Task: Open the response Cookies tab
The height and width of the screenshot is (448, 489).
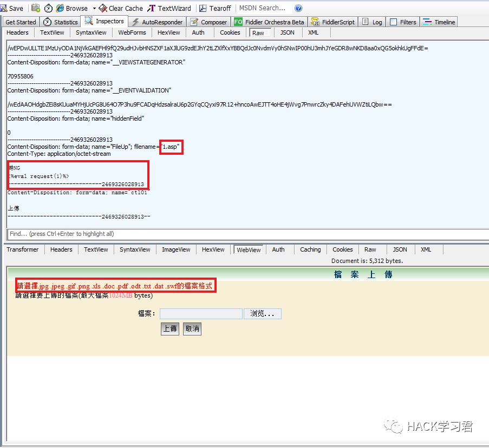Action: tap(342, 249)
